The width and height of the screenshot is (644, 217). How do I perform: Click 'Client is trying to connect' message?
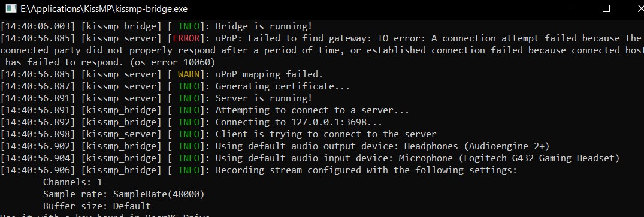326,134
